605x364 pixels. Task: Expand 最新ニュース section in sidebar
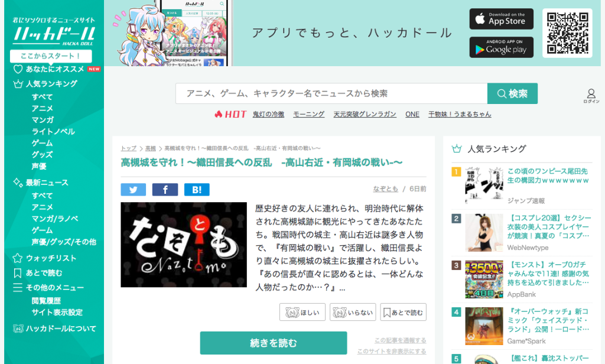tap(47, 183)
